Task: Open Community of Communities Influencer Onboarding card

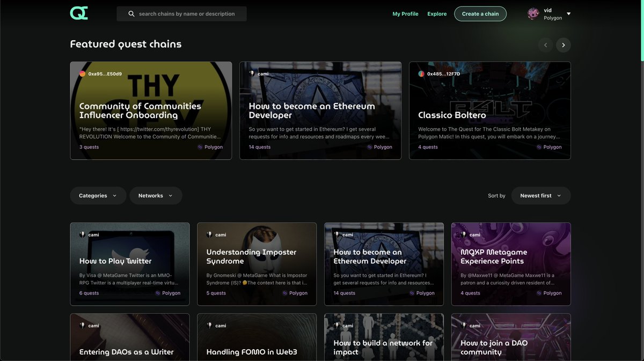Action: [x=151, y=110]
